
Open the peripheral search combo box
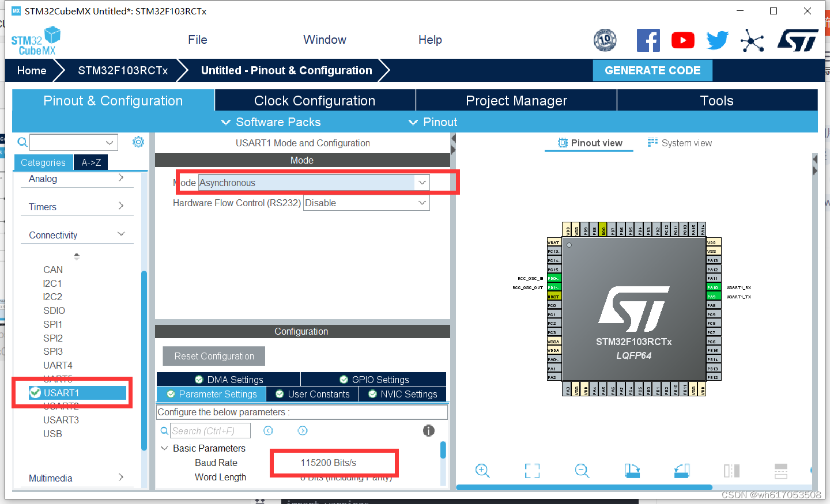[74, 142]
